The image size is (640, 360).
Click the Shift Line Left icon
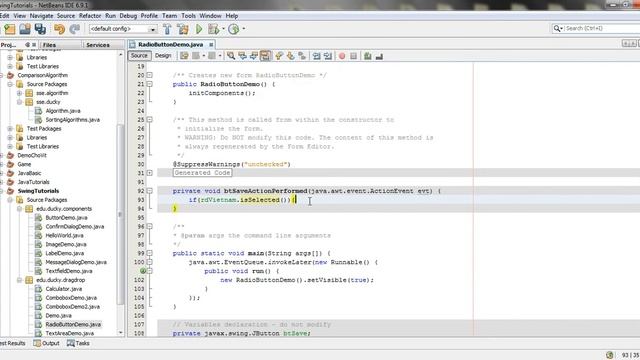[316, 56]
